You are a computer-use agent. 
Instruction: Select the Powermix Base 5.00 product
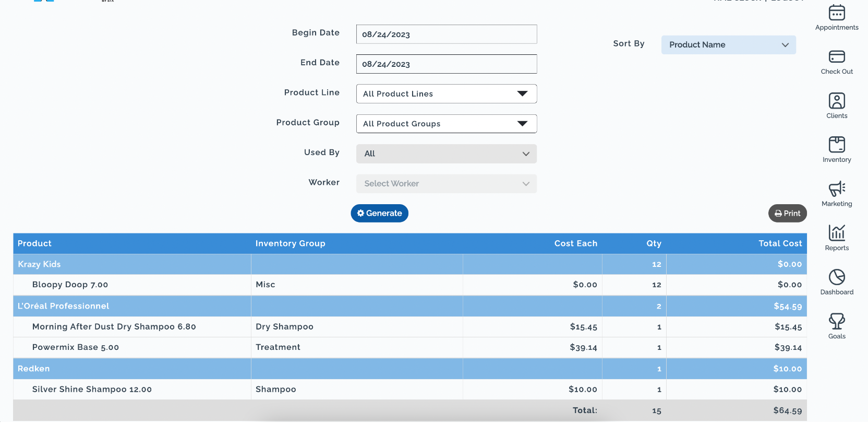[76, 347]
